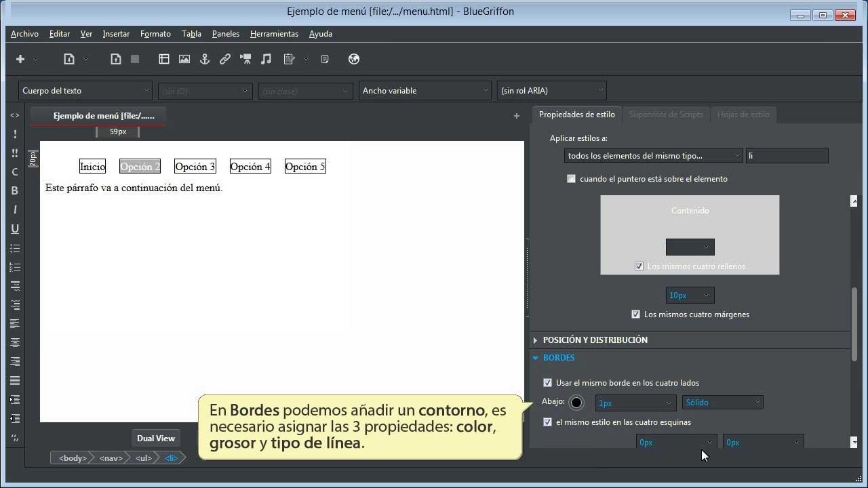The width and height of the screenshot is (868, 488).
Task: Insert an anchor using the anchor icon
Action: click(x=205, y=59)
